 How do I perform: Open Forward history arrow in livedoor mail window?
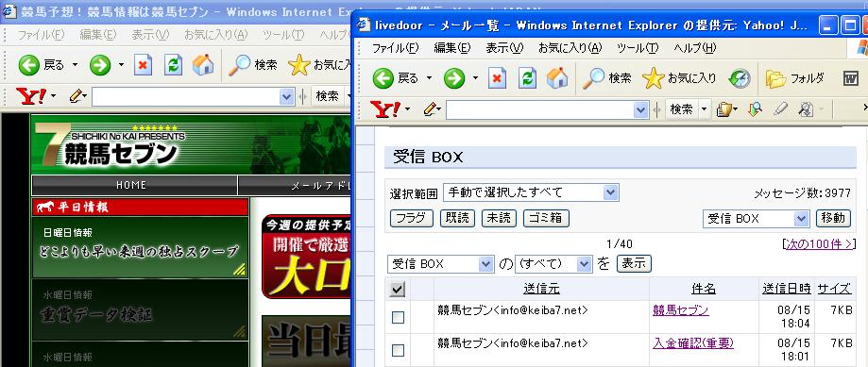[x=475, y=78]
